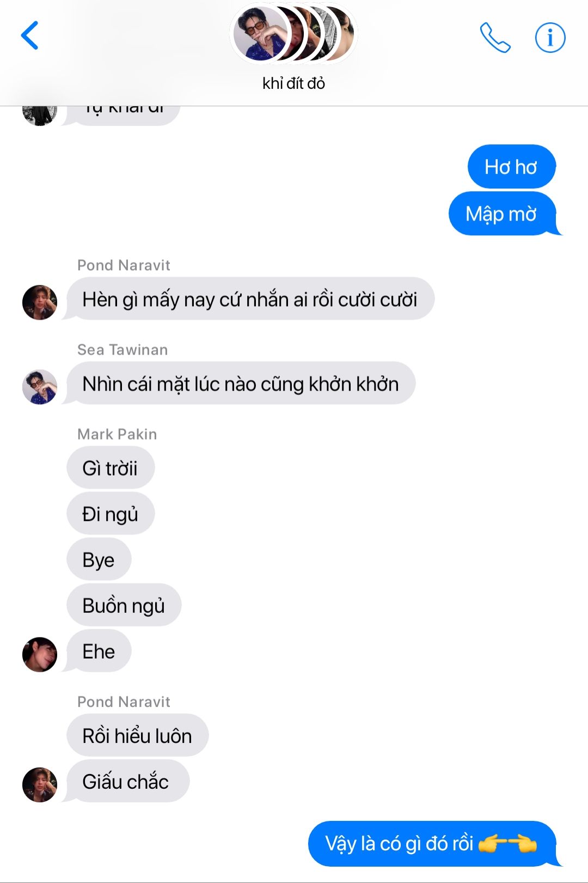Open chat details with the info icon
The height and width of the screenshot is (883, 588).
pos(550,38)
